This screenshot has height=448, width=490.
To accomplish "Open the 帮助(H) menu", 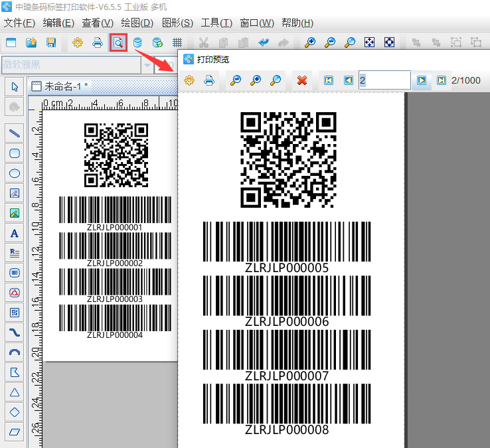I will [297, 23].
